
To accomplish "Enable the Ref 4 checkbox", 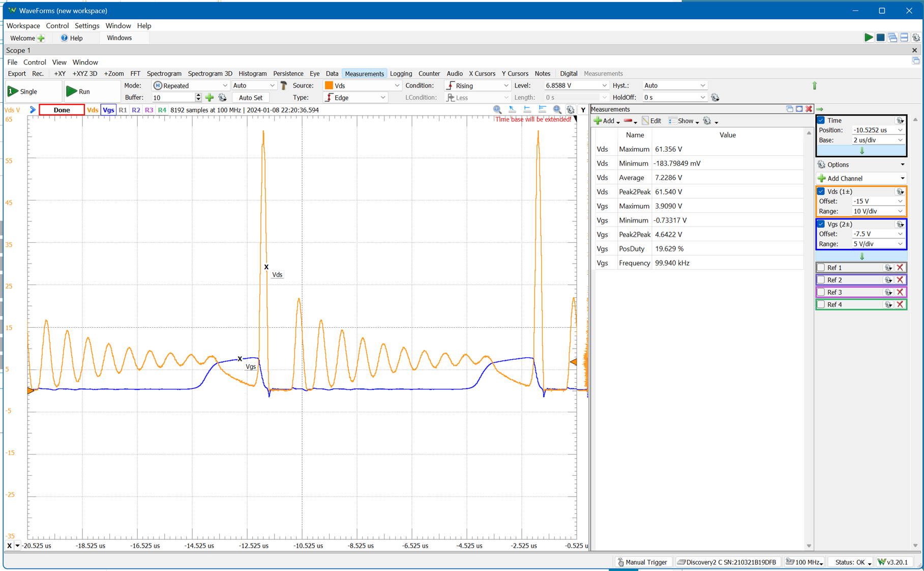I will pos(821,304).
